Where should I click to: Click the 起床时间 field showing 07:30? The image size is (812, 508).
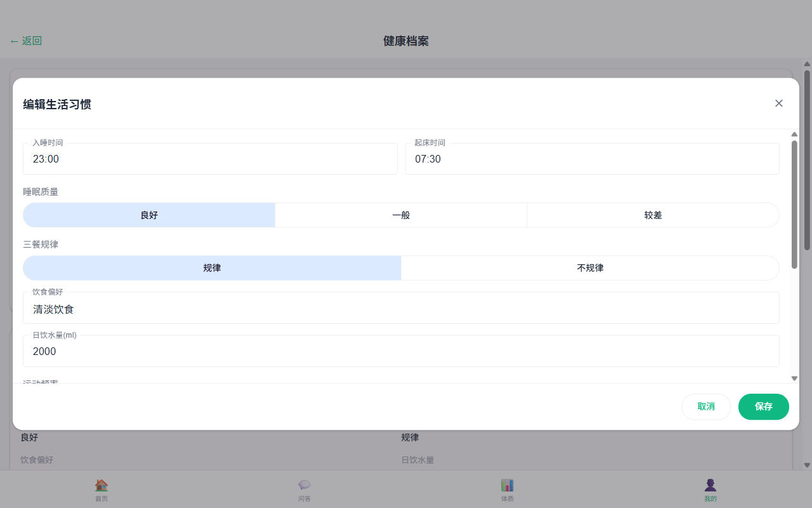click(x=592, y=159)
